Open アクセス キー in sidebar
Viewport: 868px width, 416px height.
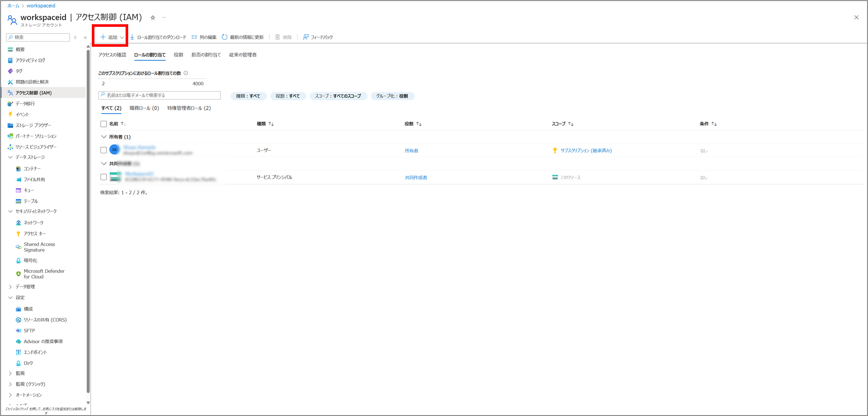pos(35,233)
